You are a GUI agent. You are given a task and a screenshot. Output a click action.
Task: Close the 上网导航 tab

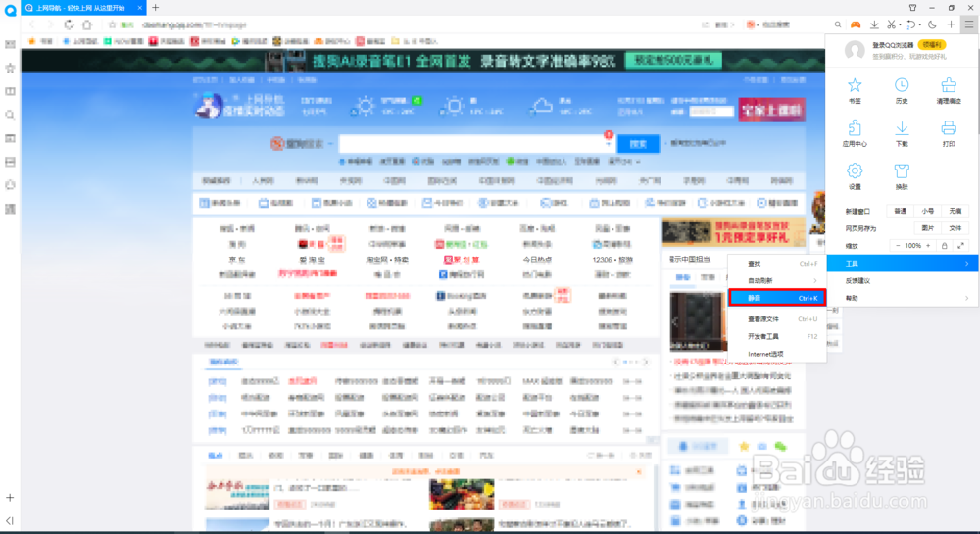(x=139, y=8)
